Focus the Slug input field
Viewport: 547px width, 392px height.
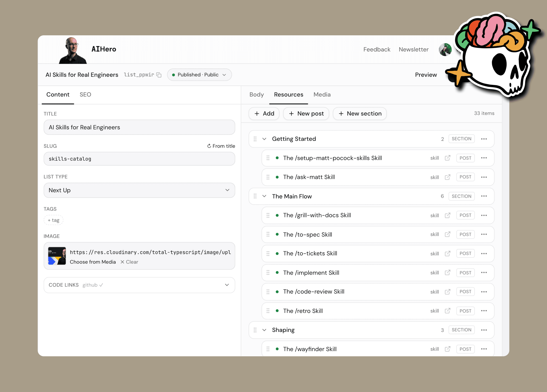click(139, 159)
